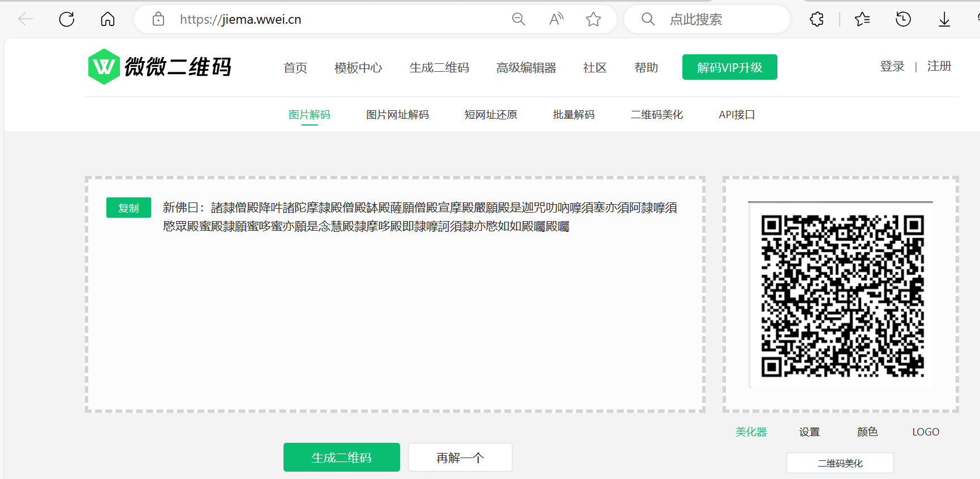
Task: Open the 高级编辑器 menu item
Action: (526, 68)
